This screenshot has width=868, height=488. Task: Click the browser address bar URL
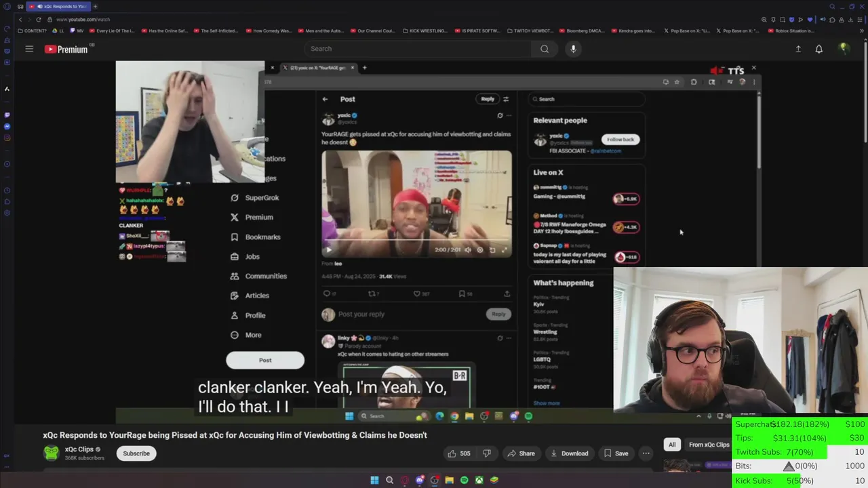(x=84, y=20)
